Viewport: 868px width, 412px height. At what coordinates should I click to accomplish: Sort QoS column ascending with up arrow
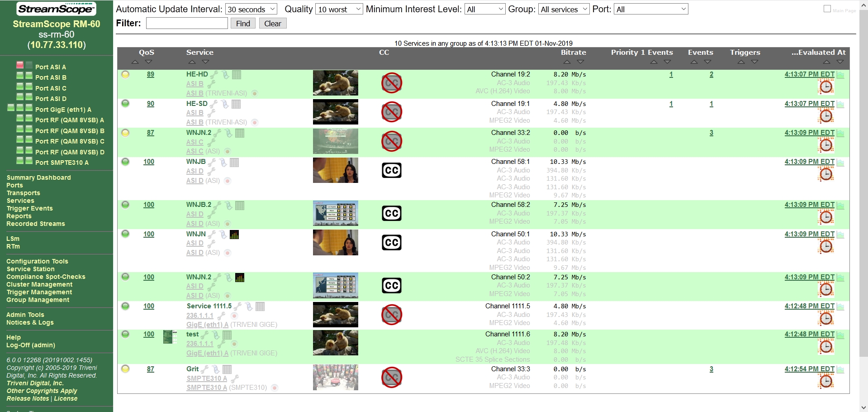[135, 62]
